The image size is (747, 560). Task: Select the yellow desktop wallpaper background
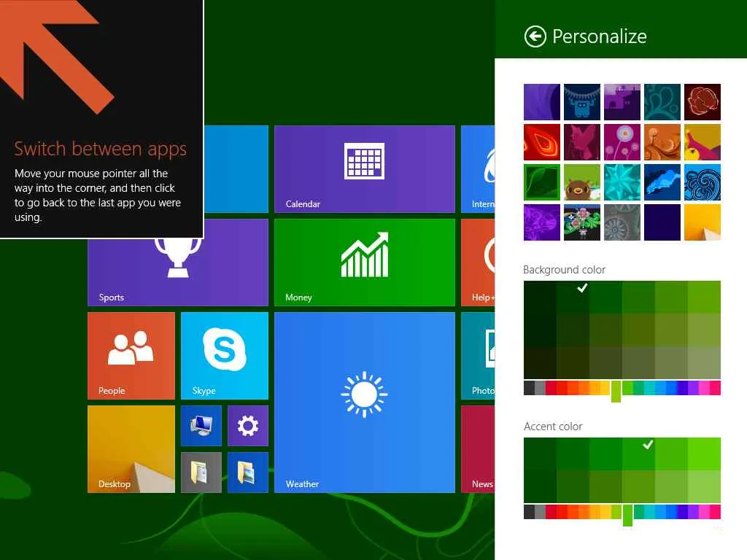click(703, 222)
